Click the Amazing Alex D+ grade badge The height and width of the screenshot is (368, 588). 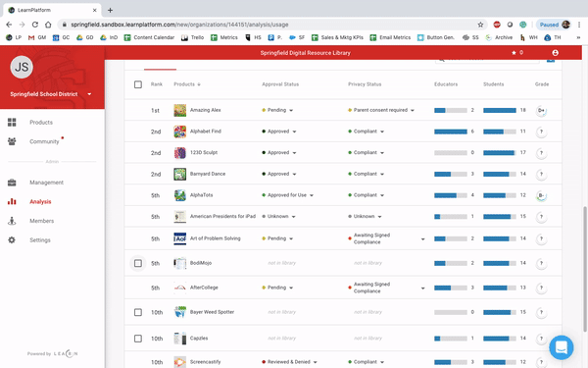point(541,110)
